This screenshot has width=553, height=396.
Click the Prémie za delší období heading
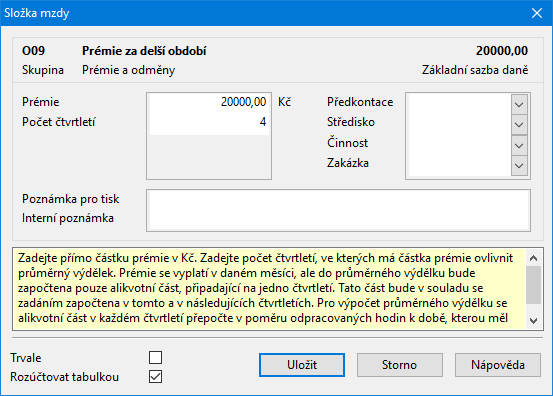(x=144, y=51)
